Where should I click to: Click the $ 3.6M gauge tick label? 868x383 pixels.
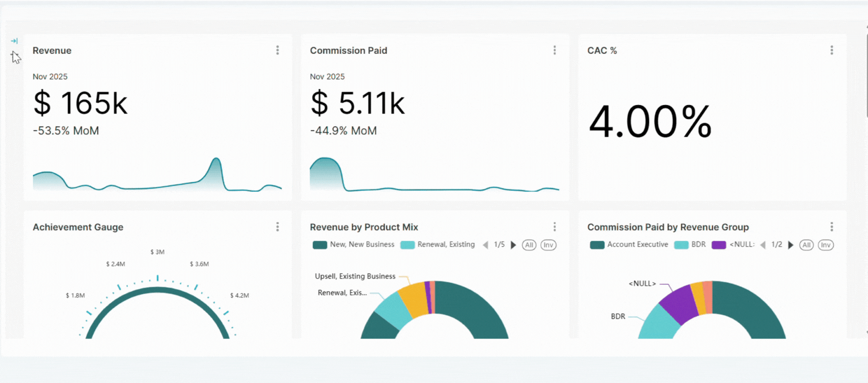coord(199,264)
